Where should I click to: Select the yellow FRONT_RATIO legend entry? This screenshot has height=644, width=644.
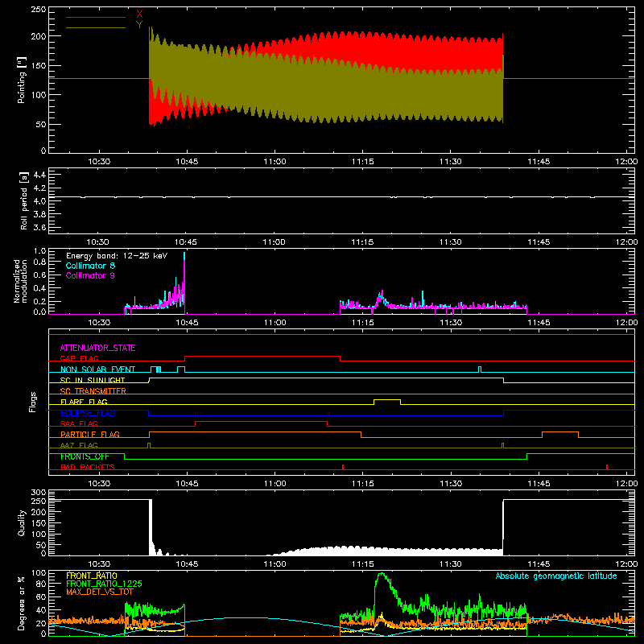(x=92, y=576)
